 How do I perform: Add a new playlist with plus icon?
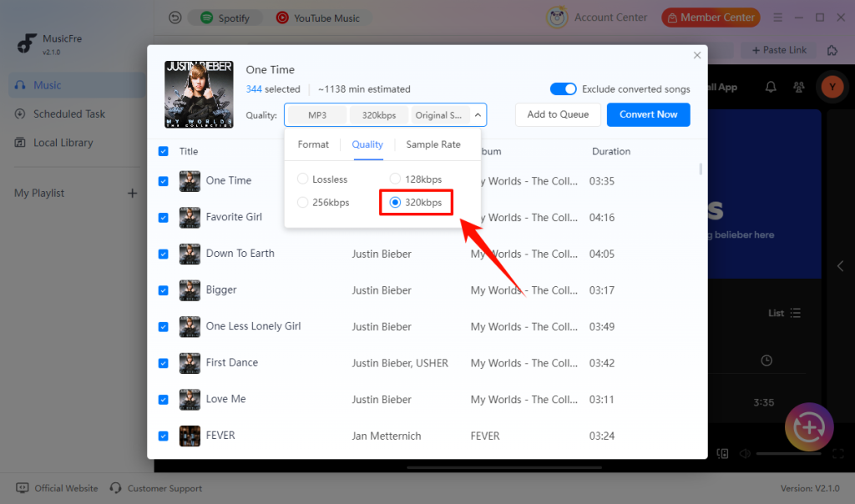coord(132,194)
